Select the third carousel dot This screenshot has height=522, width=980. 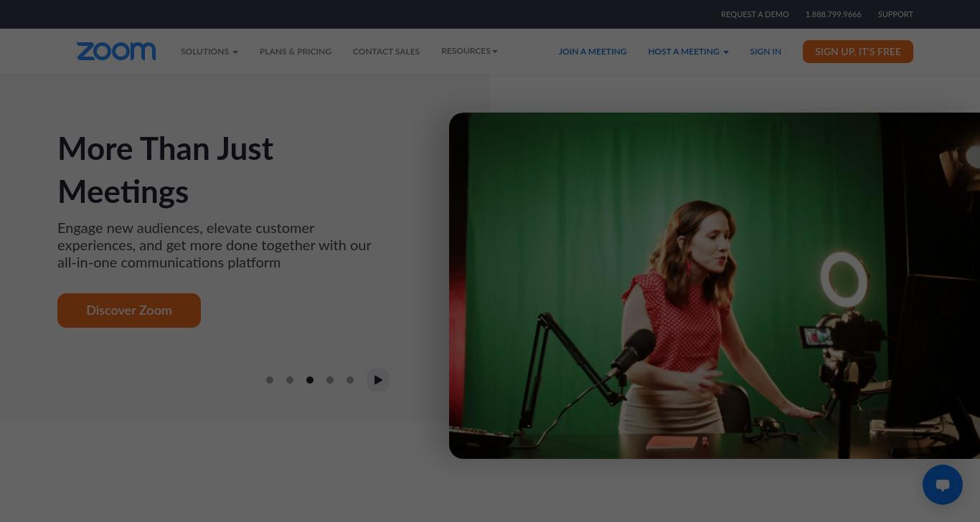tap(310, 380)
